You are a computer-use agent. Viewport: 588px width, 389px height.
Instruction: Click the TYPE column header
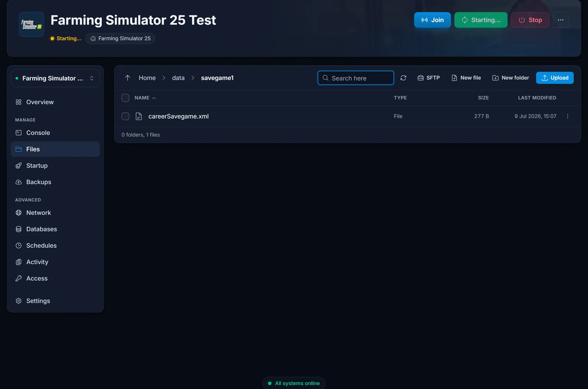pyautogui.click(x=400, y=98)
